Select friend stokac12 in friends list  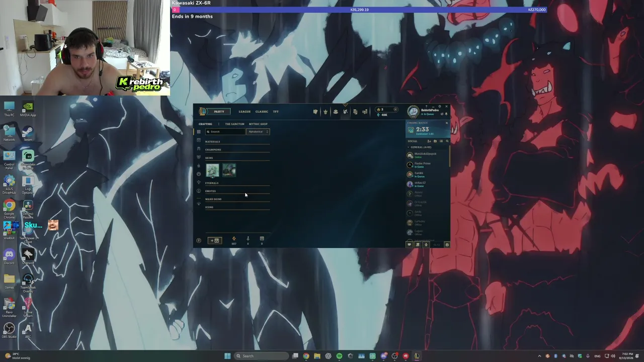[x=428, y=184]
